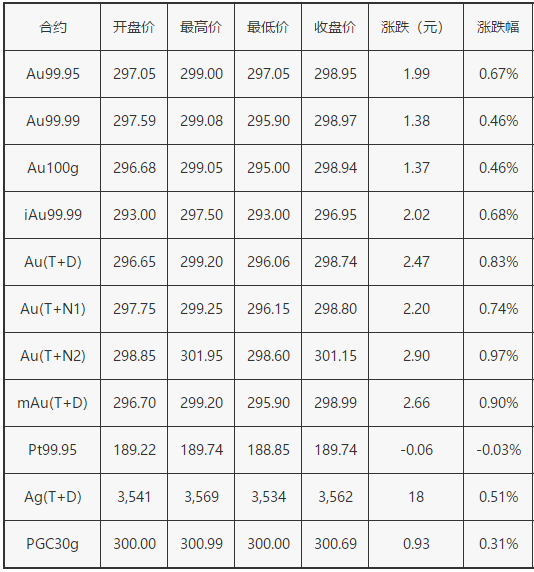This screenshot has width=534, height=572.
Task: Select the 301.95 highest price cell
Action: [201, 356]
